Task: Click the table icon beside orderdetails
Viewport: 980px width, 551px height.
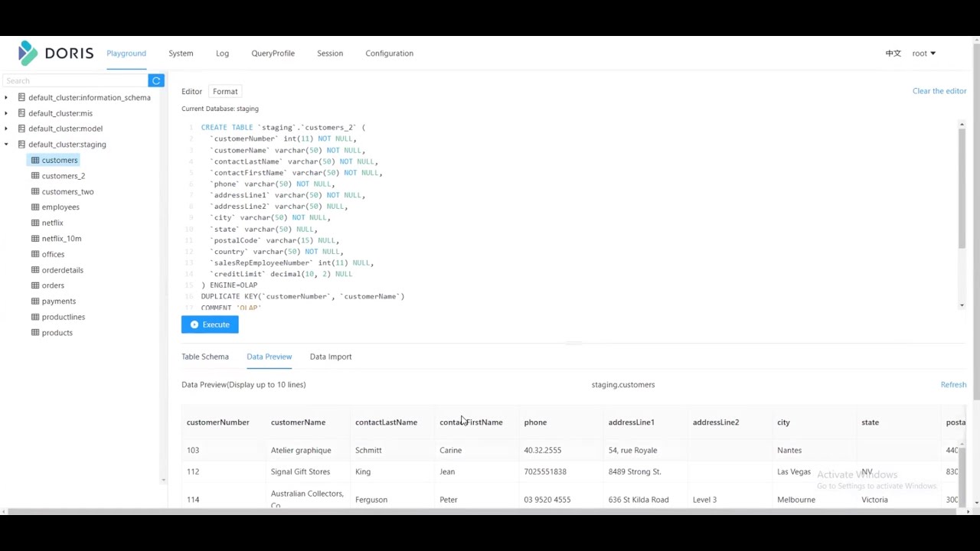Action: pos(35,269)
